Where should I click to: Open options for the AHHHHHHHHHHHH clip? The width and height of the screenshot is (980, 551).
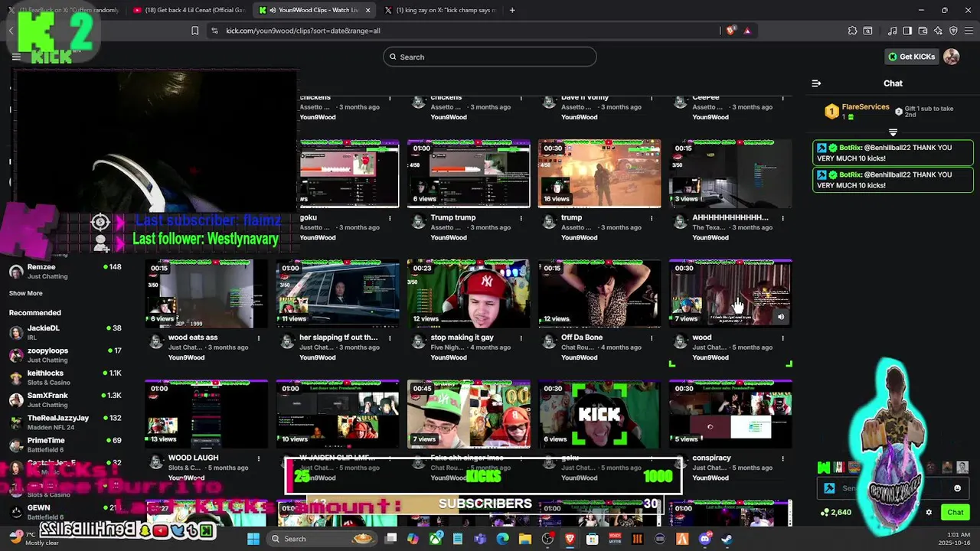[x=782, y=218]
